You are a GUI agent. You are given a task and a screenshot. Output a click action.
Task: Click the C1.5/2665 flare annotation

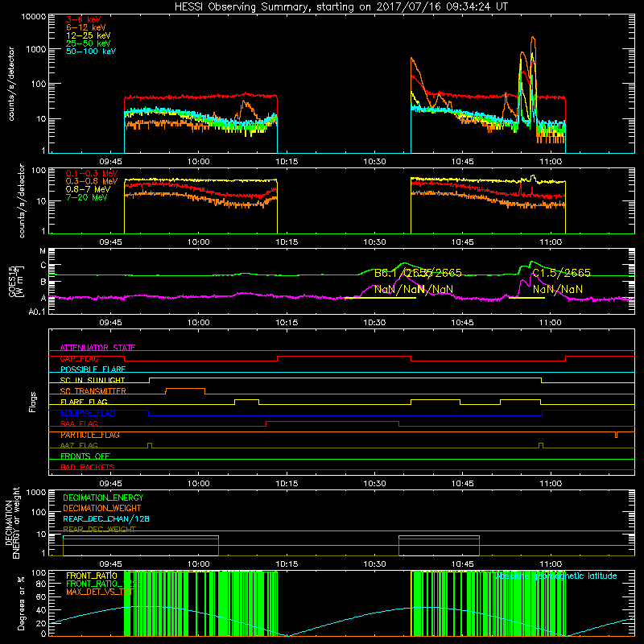[x=561, y=273]
